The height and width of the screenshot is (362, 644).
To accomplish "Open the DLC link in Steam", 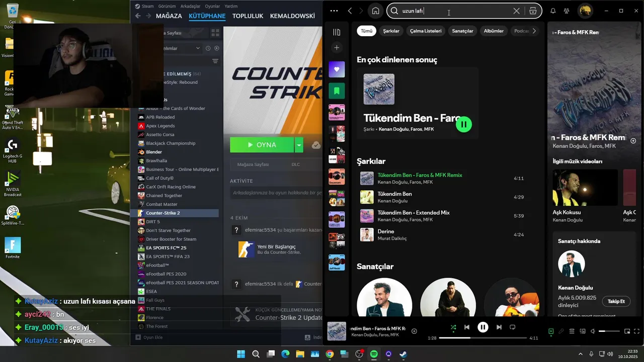I will (x=296, y=164).
